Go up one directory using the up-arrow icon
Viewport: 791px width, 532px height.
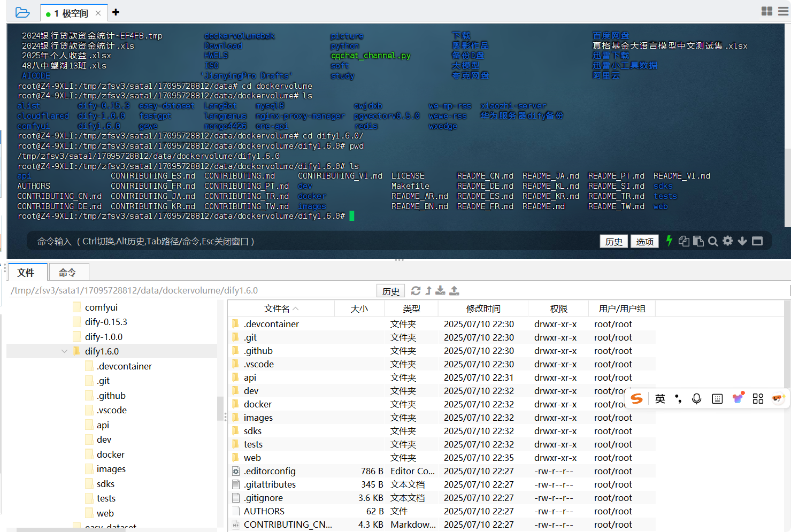point(428,290)
